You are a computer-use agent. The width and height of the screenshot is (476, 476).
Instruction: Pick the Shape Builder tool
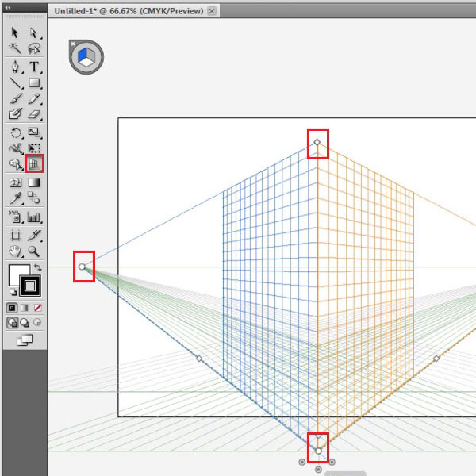[15, 164]
